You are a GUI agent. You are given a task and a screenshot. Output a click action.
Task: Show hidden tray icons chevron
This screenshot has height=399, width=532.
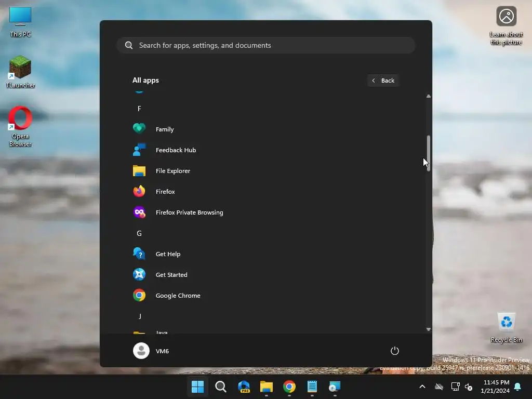tap(422, 387)
